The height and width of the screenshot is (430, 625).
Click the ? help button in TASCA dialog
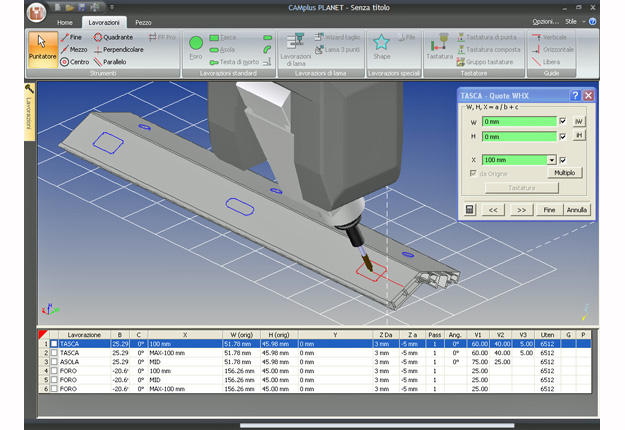coord(575,95)
